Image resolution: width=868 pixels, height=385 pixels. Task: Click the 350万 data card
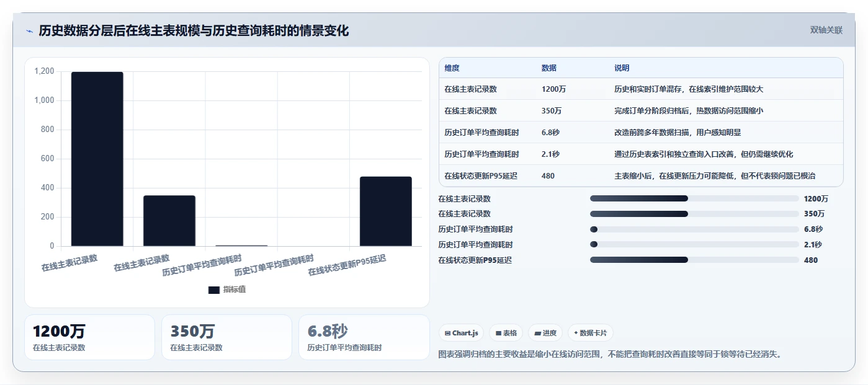click(x=226, y=337)
